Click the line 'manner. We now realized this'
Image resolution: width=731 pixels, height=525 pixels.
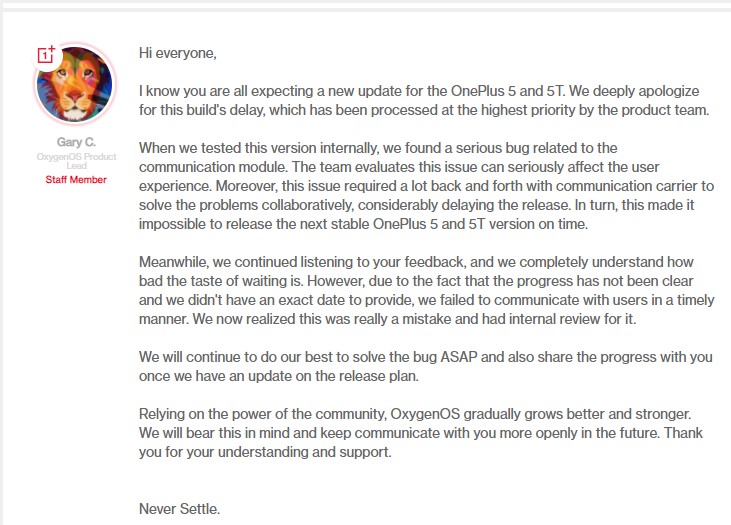(x=387, y=319)
